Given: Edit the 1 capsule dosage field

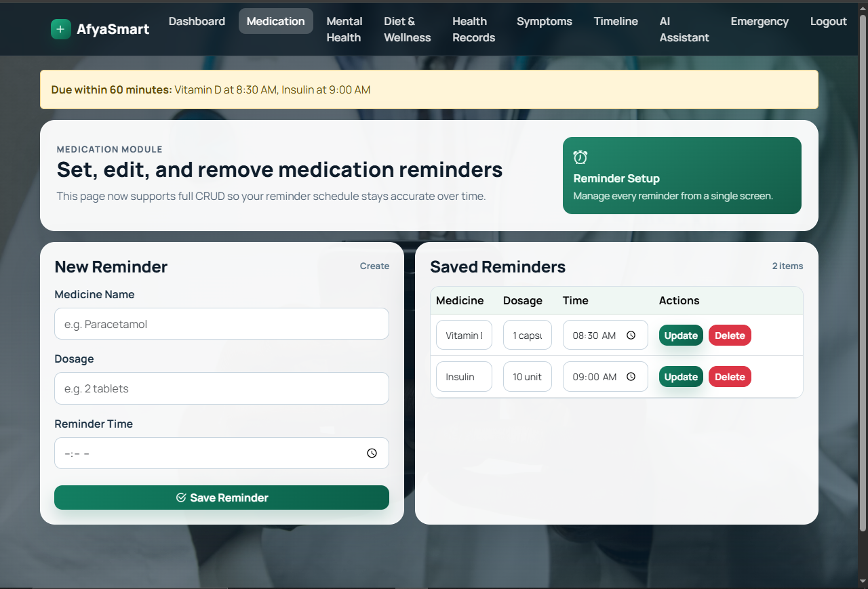Looking at the screenshot, I should [x=528, y=336].
